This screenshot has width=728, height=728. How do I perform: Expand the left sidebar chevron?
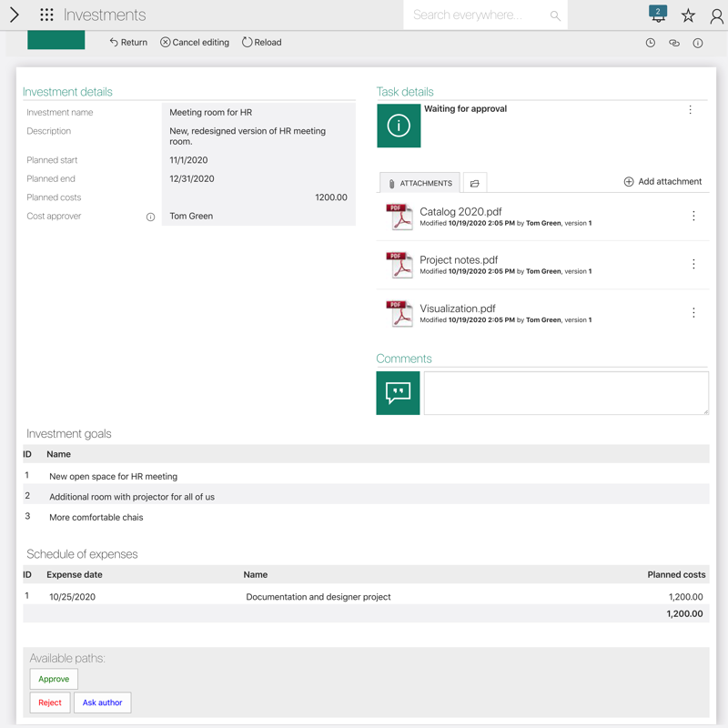(14, 15)
